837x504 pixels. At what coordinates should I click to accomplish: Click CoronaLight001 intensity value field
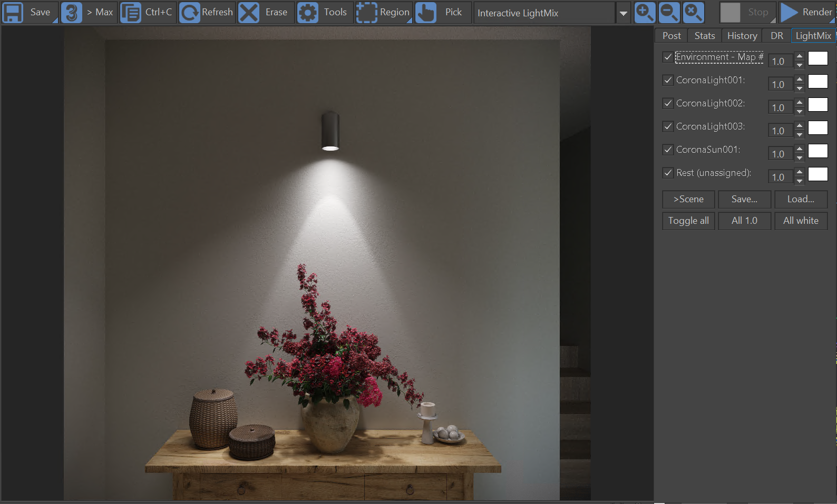pos(781,84)
